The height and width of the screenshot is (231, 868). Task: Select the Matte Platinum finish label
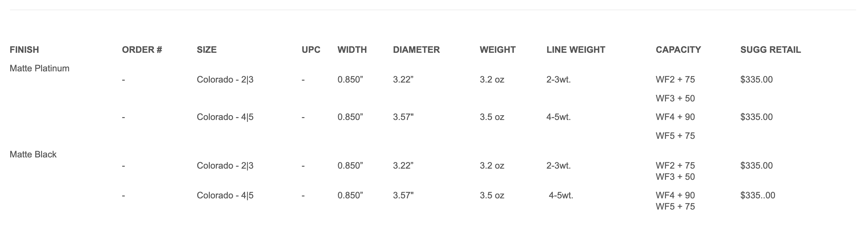pyautogui.click(x=39, y=68)
